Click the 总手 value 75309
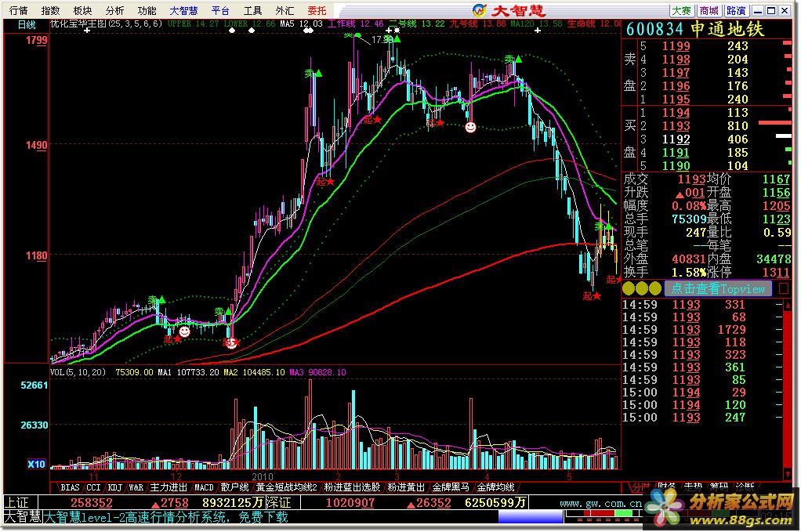 coord(689,219)
